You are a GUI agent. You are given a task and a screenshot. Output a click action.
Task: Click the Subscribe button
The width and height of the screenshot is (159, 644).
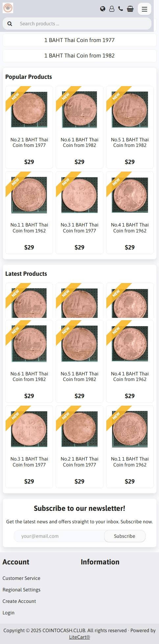124,536
